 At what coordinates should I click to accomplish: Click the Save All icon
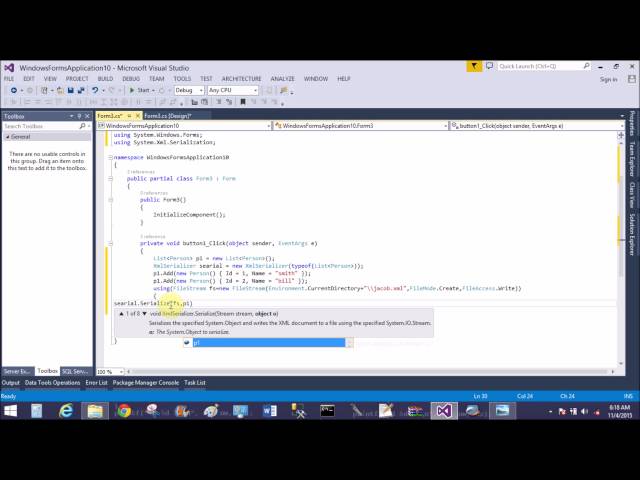[x=81, y=90]
